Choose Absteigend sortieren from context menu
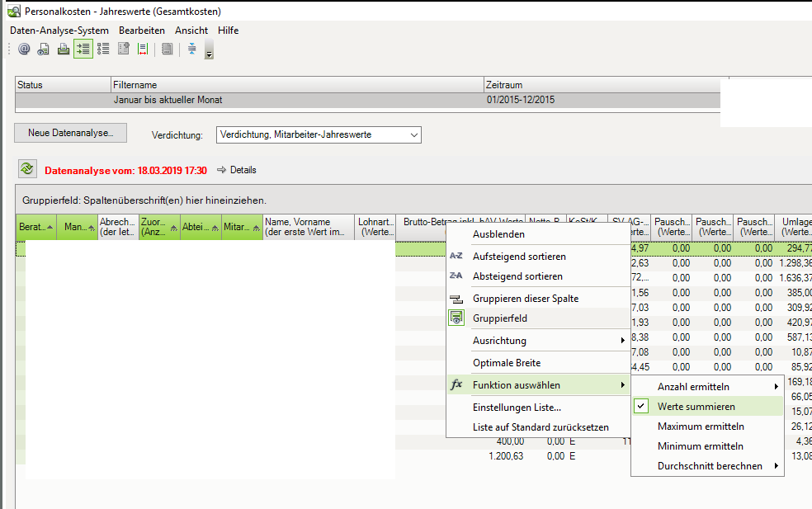Image resolution: width=812 pixels, height=509 pixels. pos(517,276)
